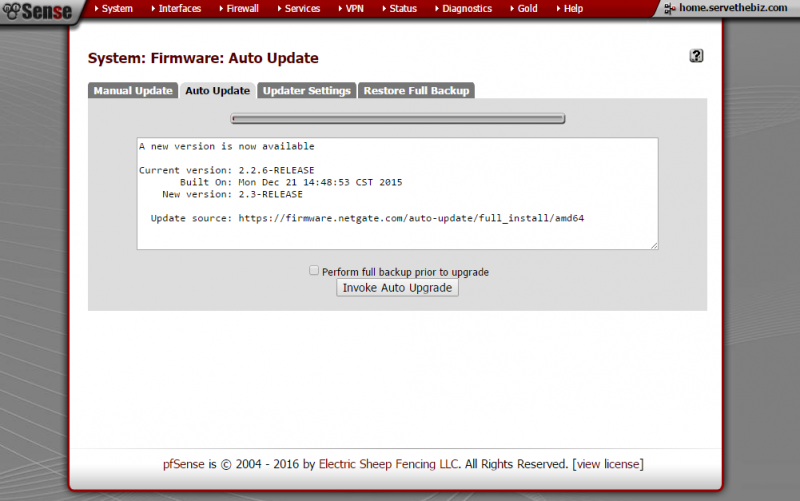The height and width of the screenshot is (501, 800).
Task: Click the home.servethebiz.com hostname
Action: click(733, 8)
